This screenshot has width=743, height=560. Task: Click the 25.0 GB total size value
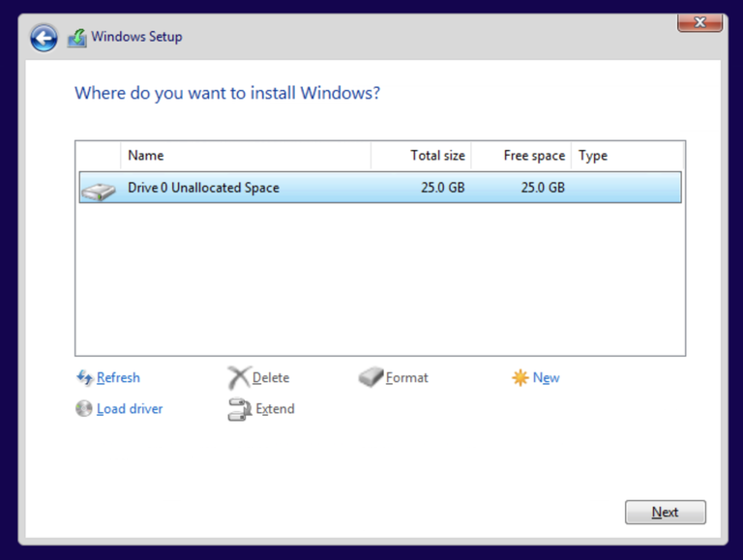pyautogui.click(x=442, y=188)
